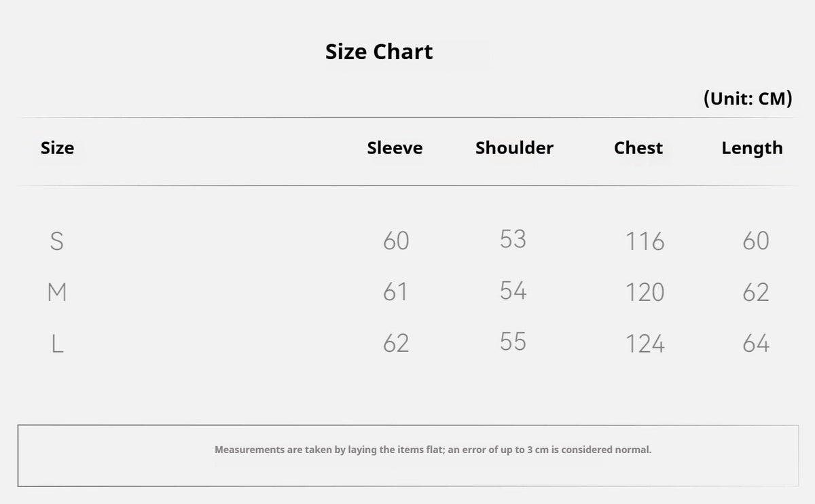Click the Unit: CM label
The image size is (815, 504).
748,99
